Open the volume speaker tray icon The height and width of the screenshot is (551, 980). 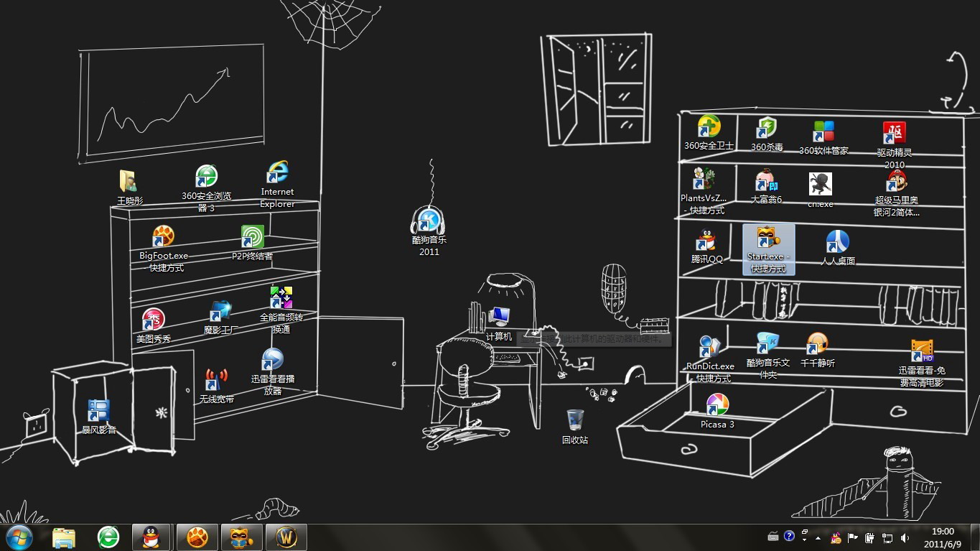[905, 537]
